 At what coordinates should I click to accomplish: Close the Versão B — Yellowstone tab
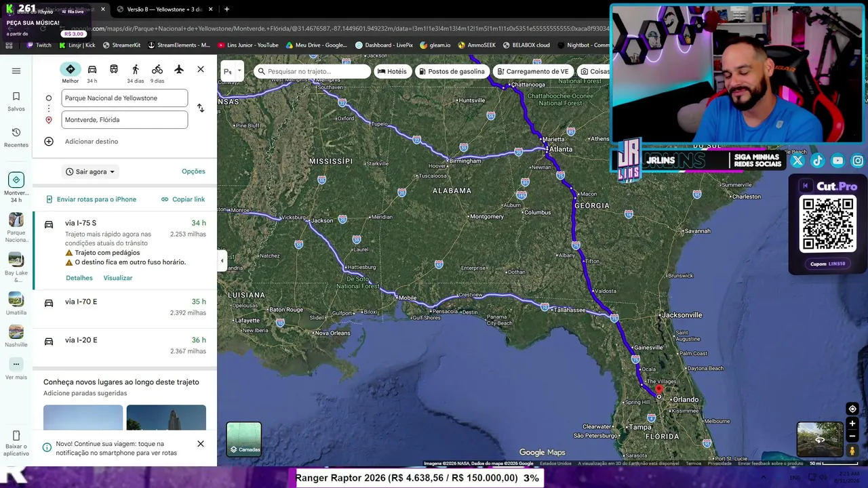point(211,9)
